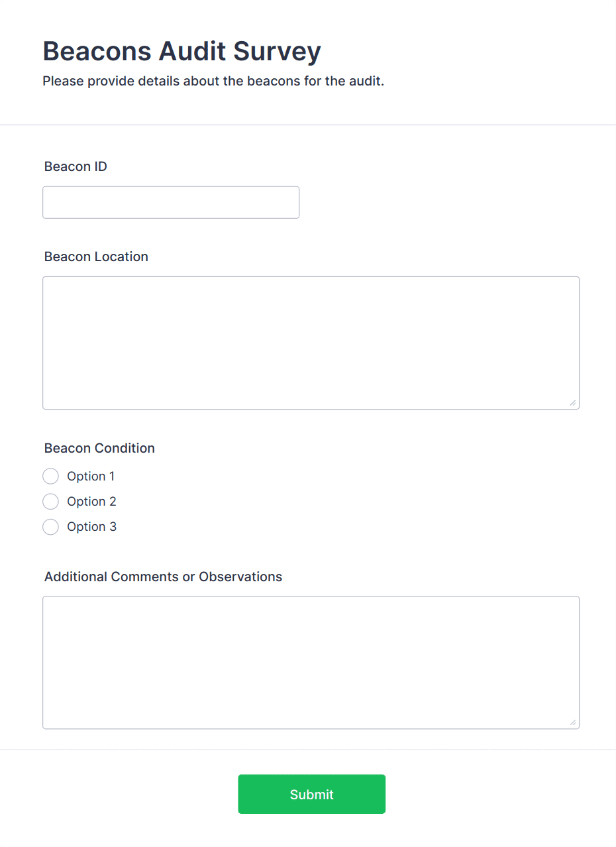The width and height of the screenshot is (616, 847).
Task: Click the "Option 3" label text
Action: point(91,527)
